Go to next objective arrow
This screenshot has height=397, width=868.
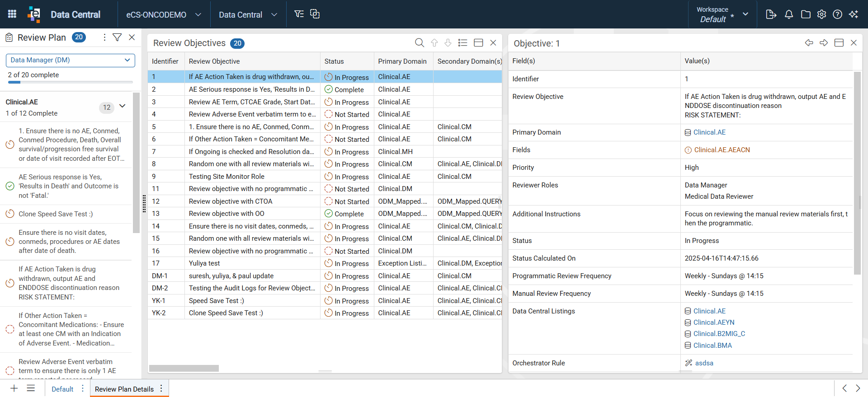(x=824, y=43)
